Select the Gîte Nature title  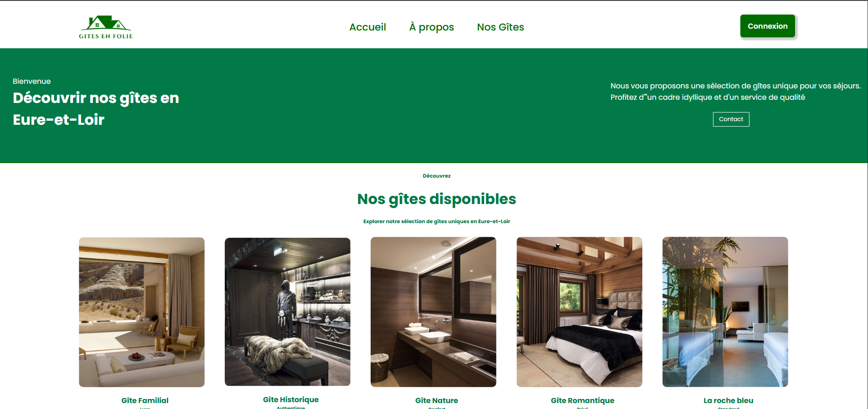tap(437, 400)
